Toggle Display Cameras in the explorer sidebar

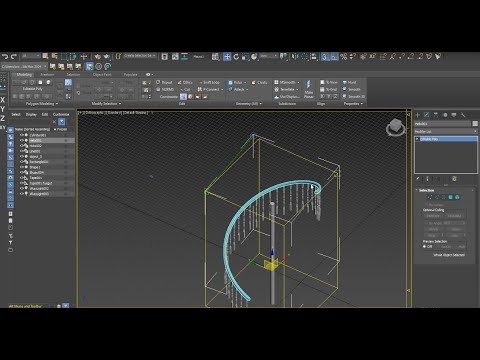click(x=10, y=151)
